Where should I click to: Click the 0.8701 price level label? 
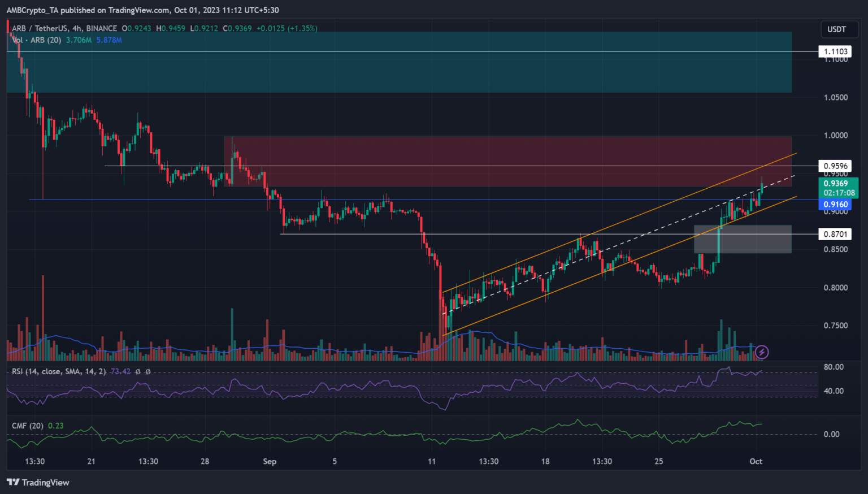[835, 234]
